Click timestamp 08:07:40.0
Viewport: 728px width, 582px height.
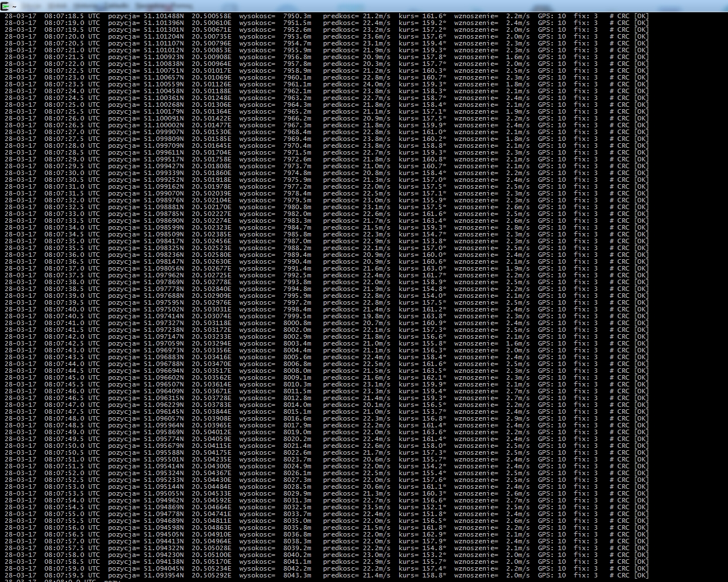coord(64,309)
